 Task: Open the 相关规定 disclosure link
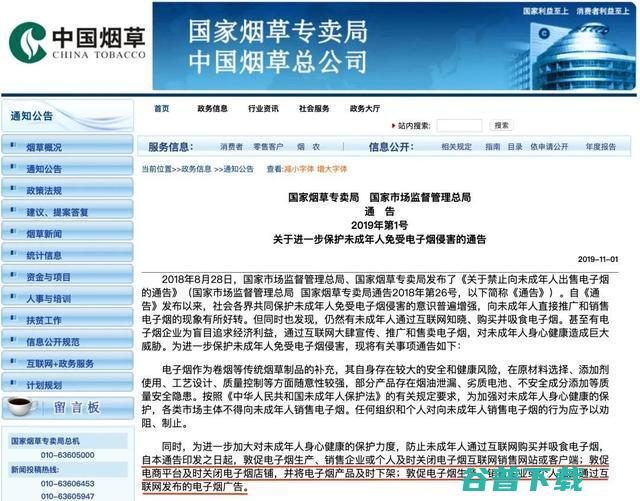coord(456,147)
